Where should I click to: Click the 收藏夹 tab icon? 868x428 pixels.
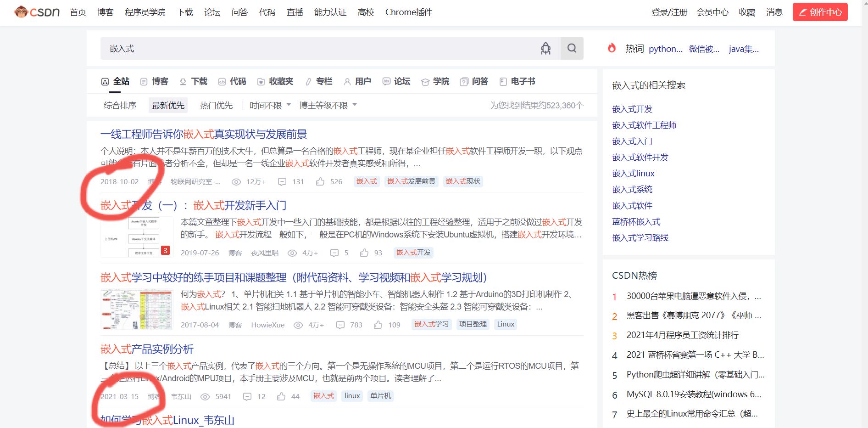click(261, 82)
